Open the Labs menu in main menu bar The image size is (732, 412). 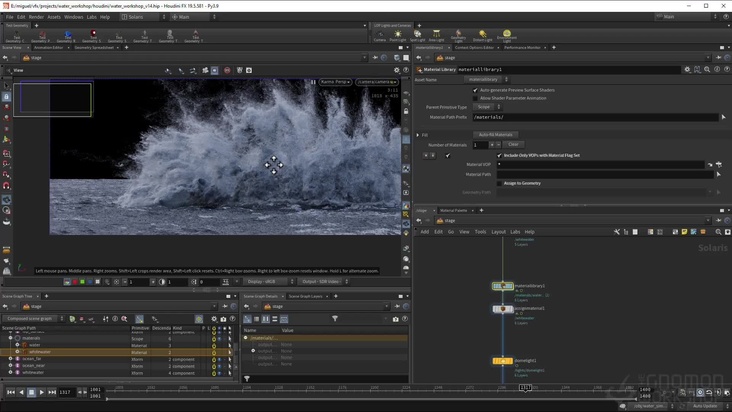click(x=92, y=17)
